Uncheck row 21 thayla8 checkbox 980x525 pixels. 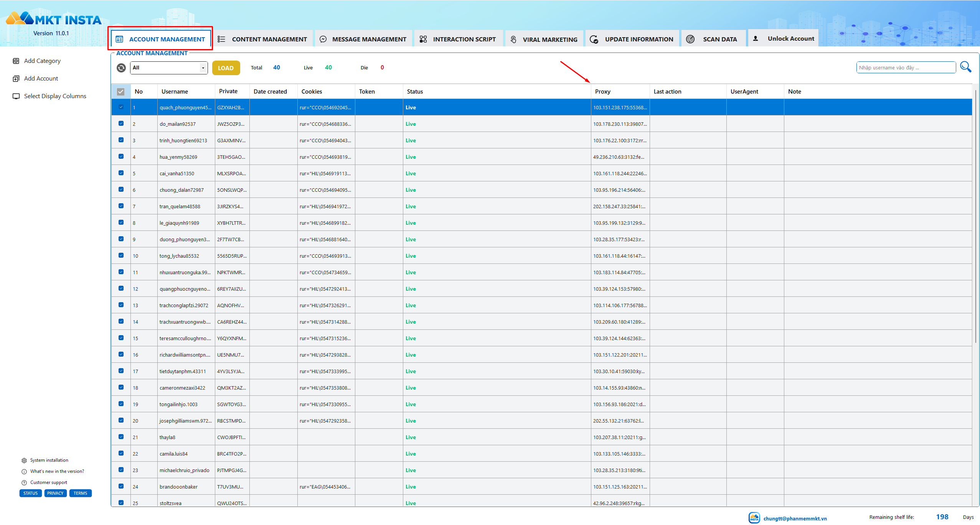[121, 437]
